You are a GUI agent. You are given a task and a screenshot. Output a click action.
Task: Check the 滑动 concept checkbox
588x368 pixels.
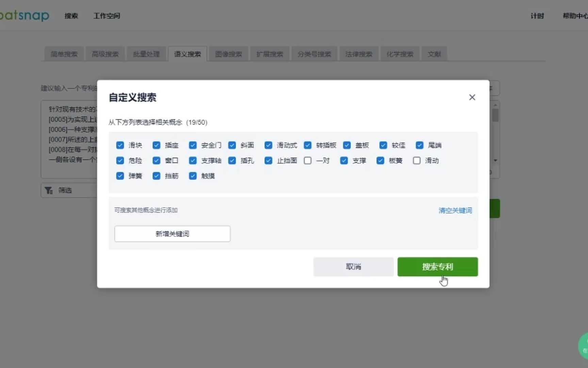click(417, 160)
